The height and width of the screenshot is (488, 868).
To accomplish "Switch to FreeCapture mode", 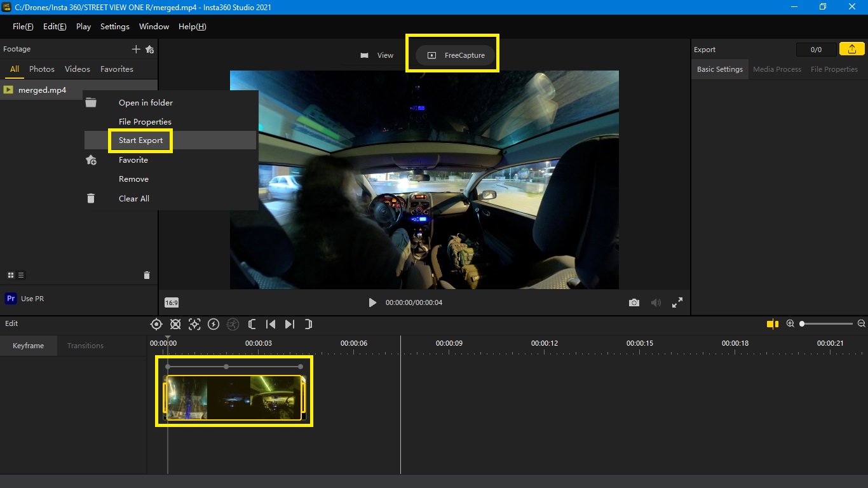I will tap(456, 55).
